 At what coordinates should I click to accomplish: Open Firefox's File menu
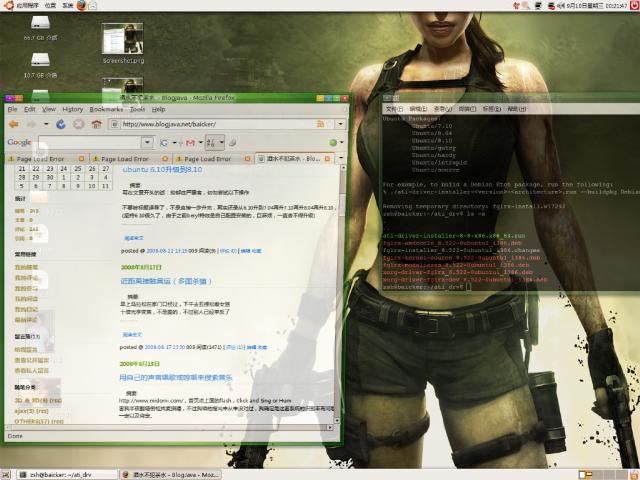(x=13, y=109)
